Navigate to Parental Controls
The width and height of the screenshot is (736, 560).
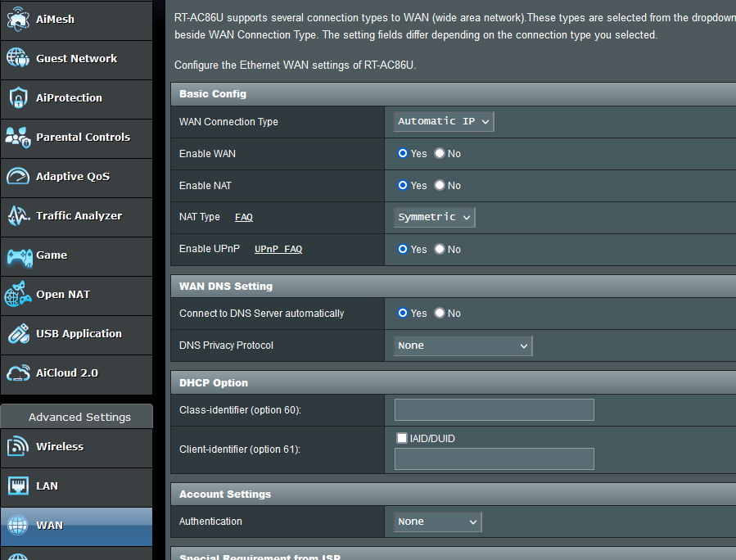click(x=76, y=138)
